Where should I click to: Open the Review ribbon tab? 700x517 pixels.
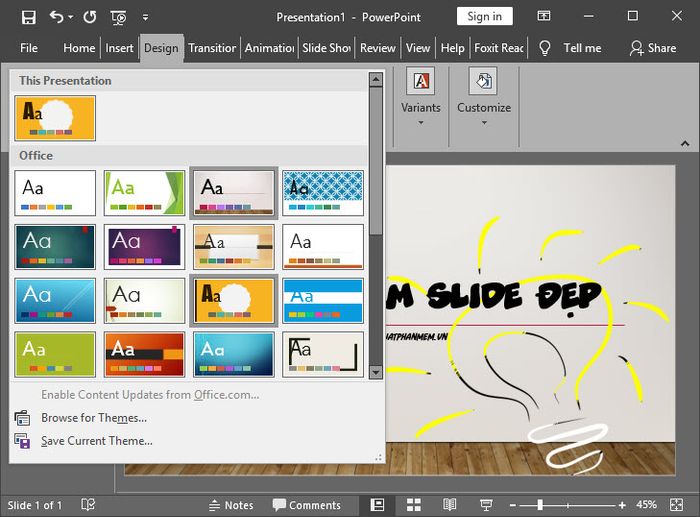[x=378, y=48]
